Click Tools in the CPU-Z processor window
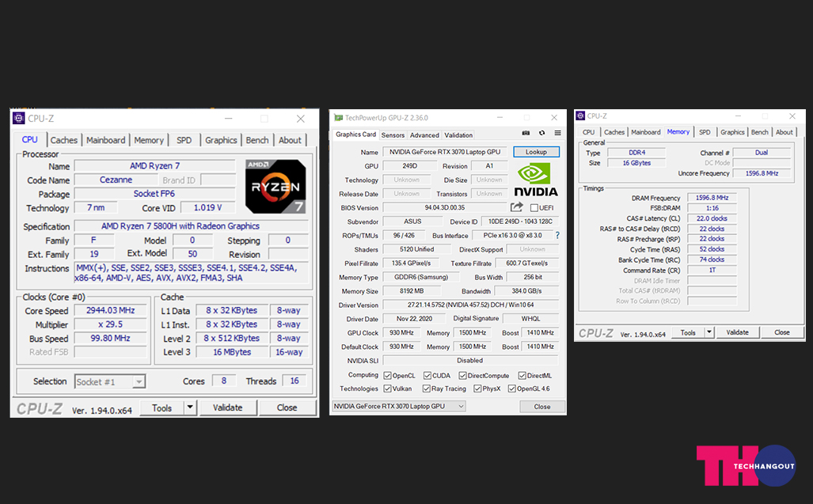Viewport: 813px width, 504px height. coord(161,407)
